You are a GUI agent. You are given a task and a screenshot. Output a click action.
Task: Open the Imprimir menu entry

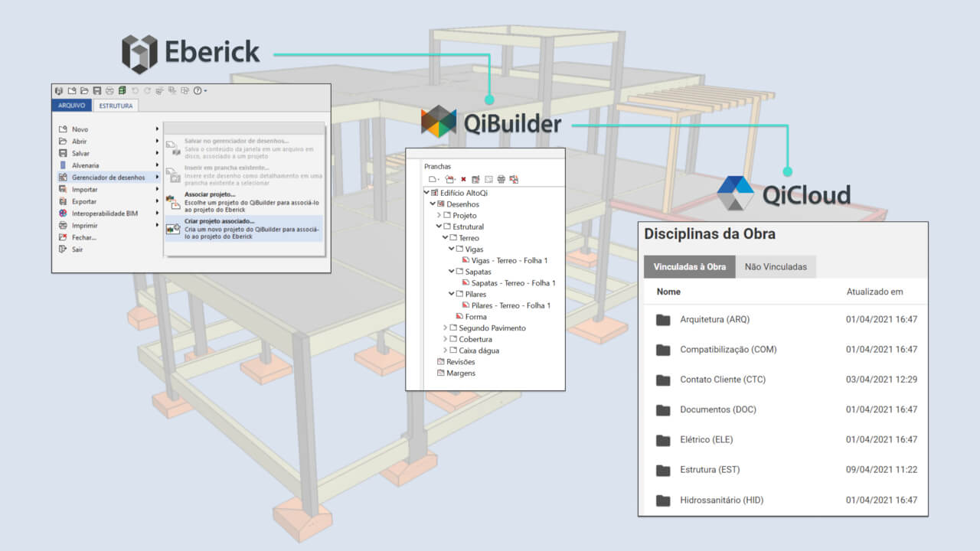110,226
